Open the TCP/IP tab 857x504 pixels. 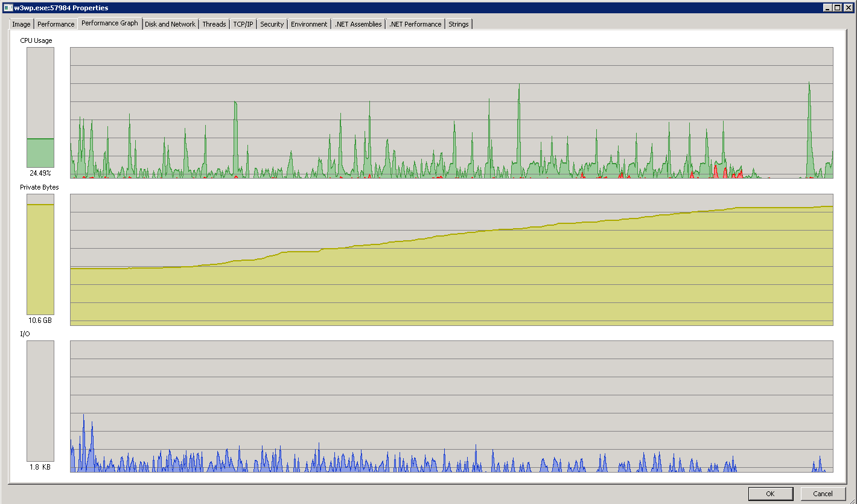pos(243,24)
